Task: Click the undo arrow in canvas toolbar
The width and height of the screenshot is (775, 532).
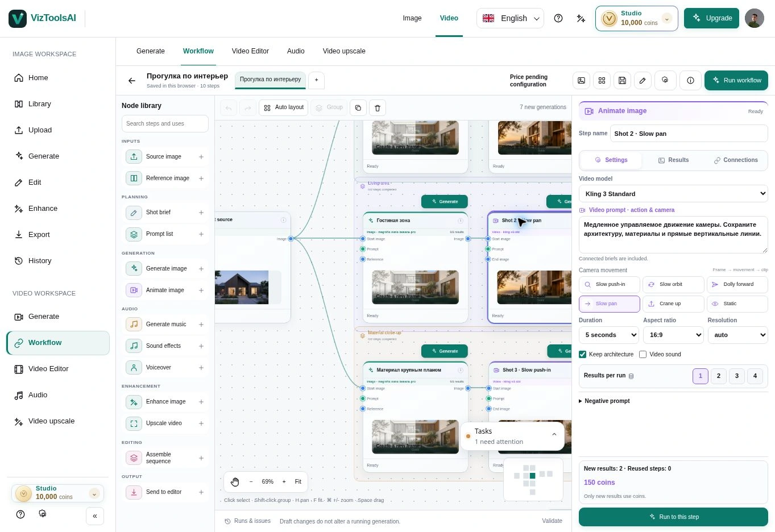Action: click(229, 107)
